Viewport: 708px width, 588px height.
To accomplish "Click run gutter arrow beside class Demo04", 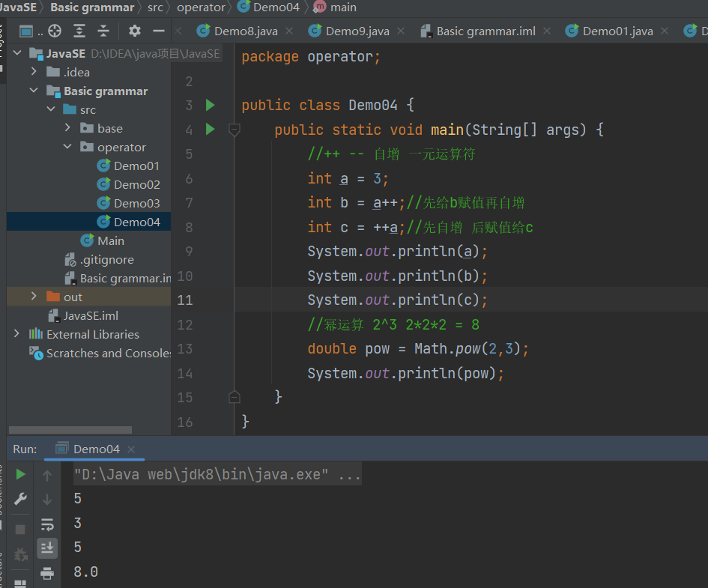I will click(210, 105).
